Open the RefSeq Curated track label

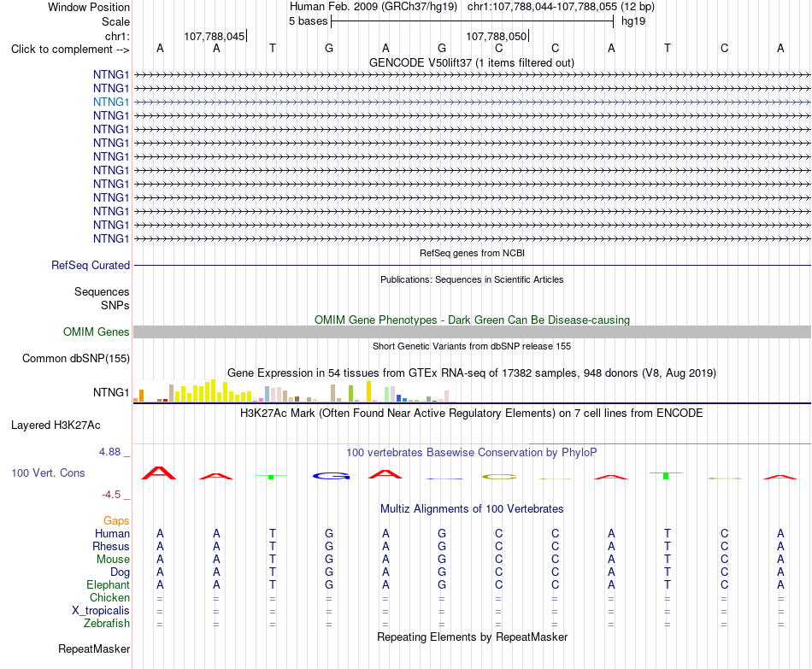pos(91,265)
